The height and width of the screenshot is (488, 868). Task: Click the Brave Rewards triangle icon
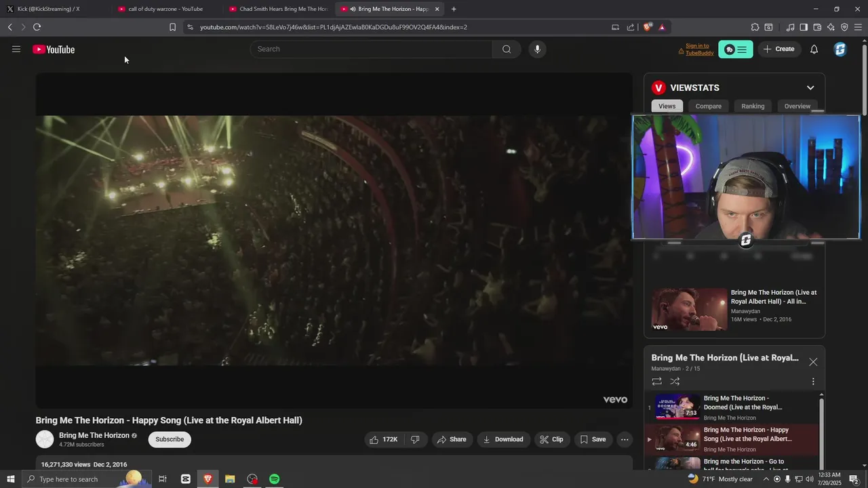[662, 27]
